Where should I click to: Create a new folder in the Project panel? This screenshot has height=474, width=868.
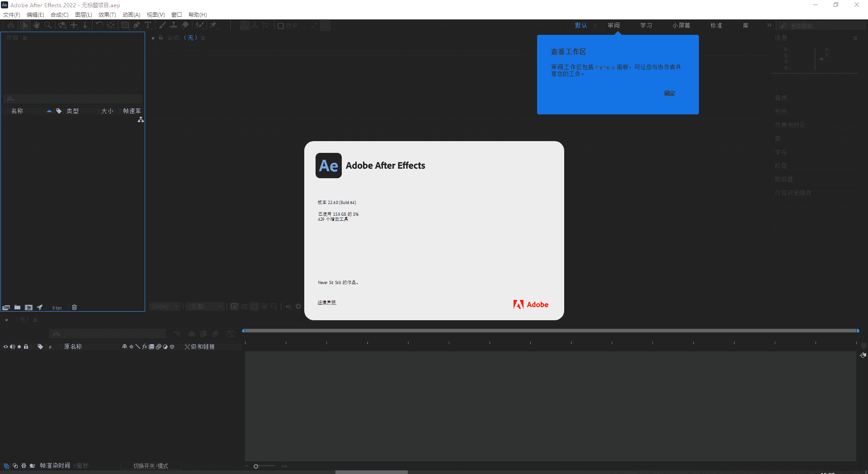coord(17,307)
